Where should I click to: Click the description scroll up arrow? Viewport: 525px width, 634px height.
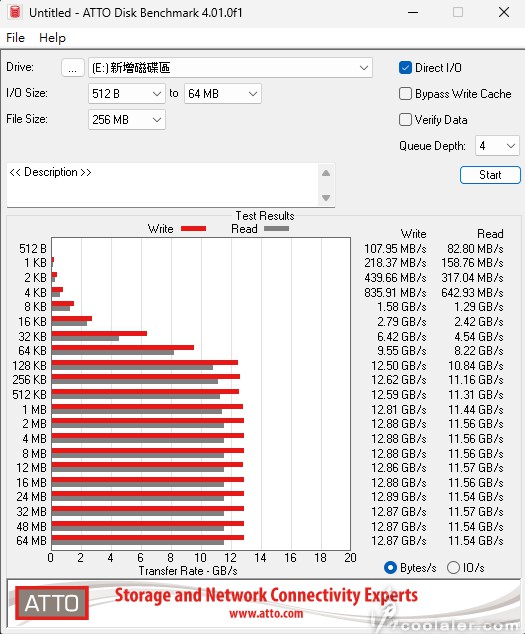(x=326, y=173)
